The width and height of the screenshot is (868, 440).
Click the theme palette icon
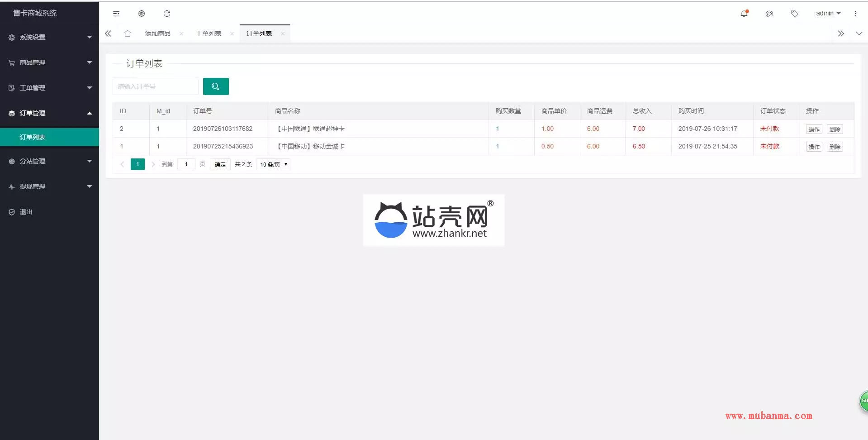point(769,14)
